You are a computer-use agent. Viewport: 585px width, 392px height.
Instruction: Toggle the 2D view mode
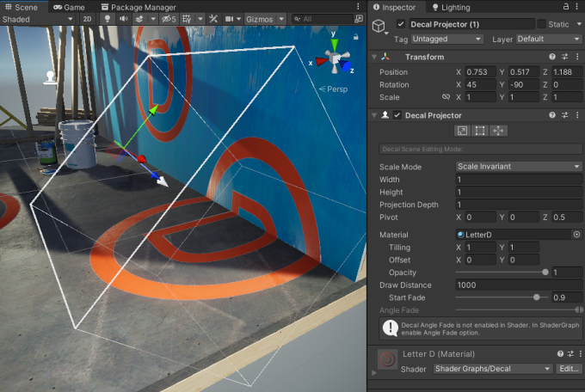coord(87,18)
